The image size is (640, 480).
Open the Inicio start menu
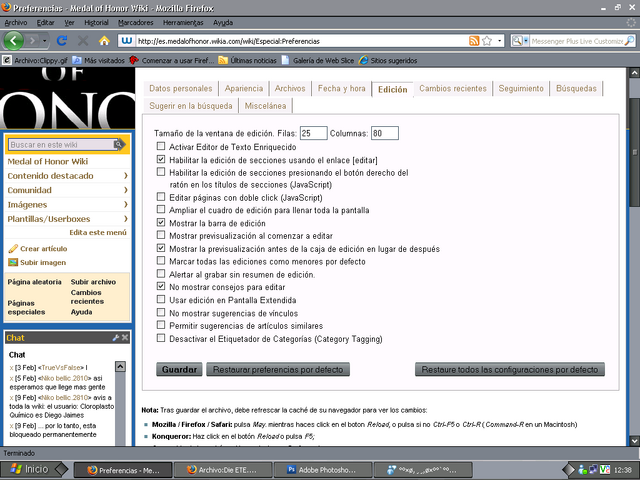[29, 469]
